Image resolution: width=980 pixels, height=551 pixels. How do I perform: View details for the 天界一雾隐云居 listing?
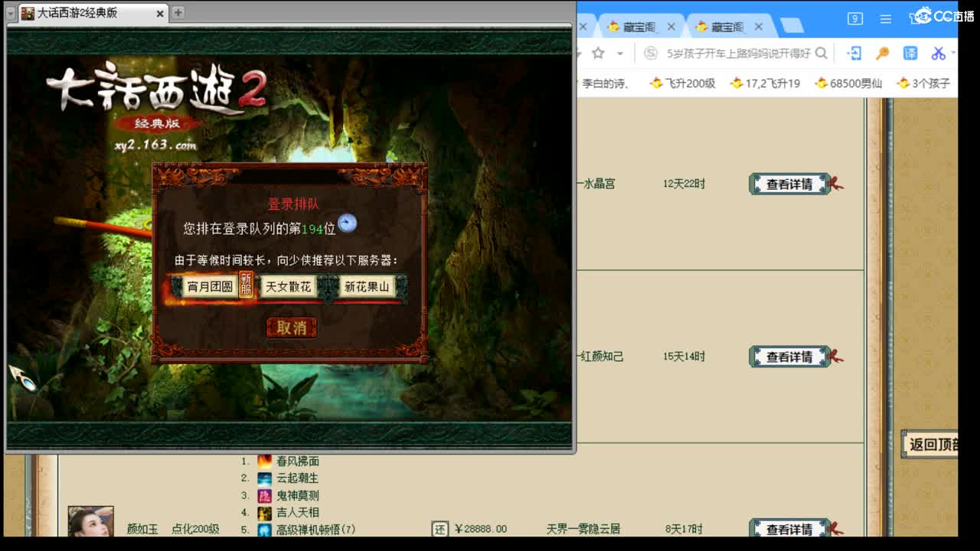pos(789,529)
